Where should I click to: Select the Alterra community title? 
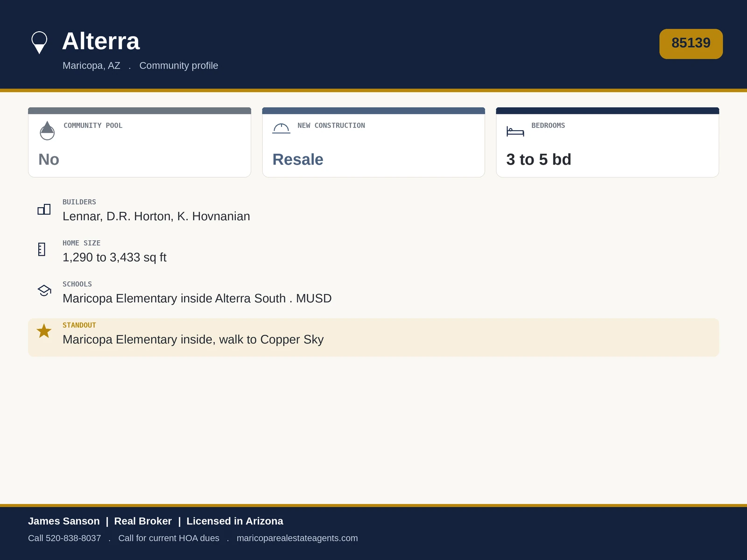click(x=101, y=41)
